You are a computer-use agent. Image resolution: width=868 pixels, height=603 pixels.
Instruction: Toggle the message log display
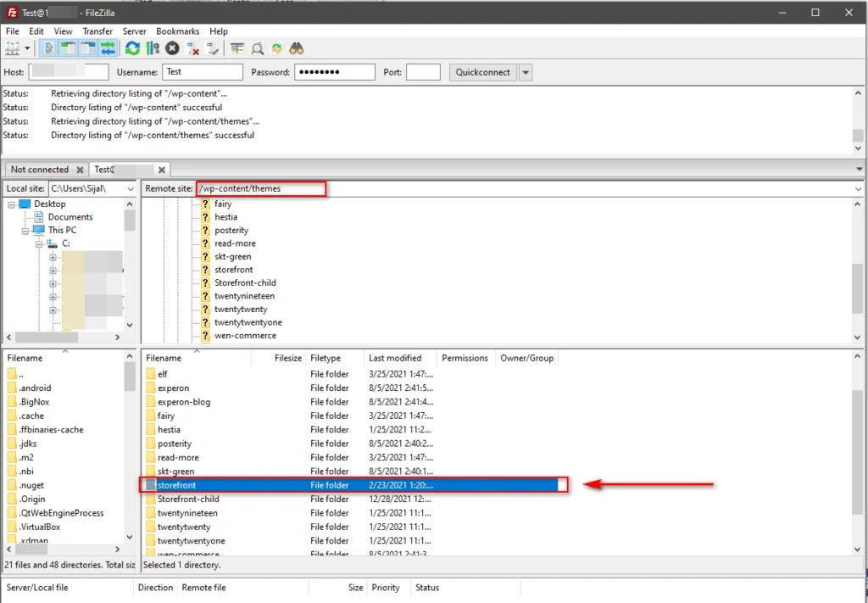pyautogui.click(x=47, y=47)
